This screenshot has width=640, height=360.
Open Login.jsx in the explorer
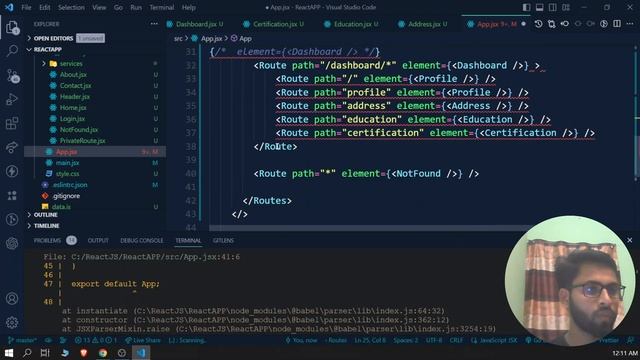[72, 119]
